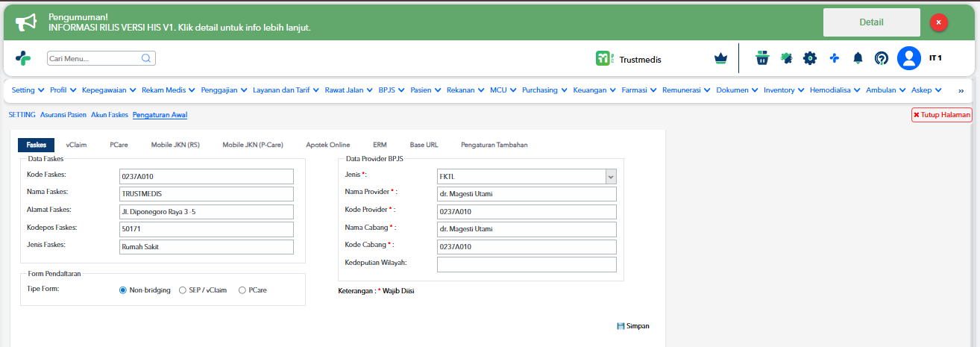Screen dimensions: 980x347
Task: Open announcement Detail button
Action: pyautogui.click(x=871, y=22)
